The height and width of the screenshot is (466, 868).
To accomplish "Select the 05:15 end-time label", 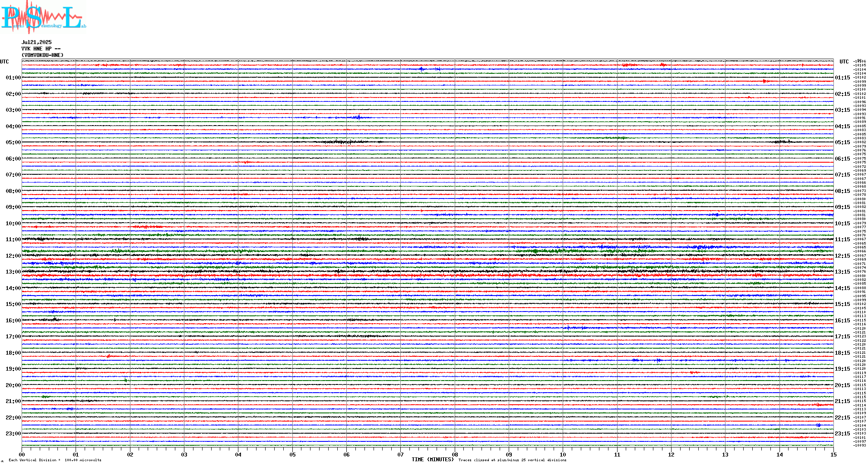I will tap(843, 142).
